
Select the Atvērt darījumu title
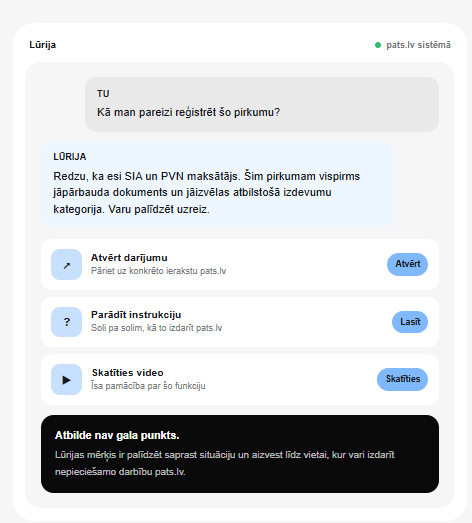pos(129,258)
